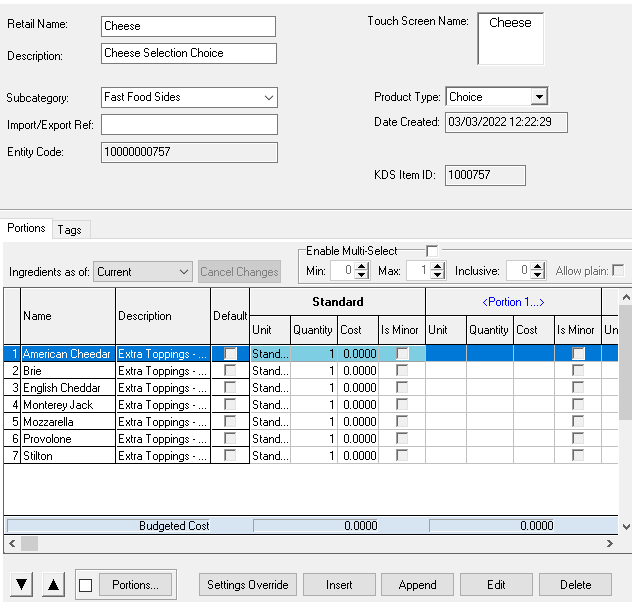Toggle the checkbox beside Portions button
The height and width of the screenshot is (602, 632).
[85, 585]
